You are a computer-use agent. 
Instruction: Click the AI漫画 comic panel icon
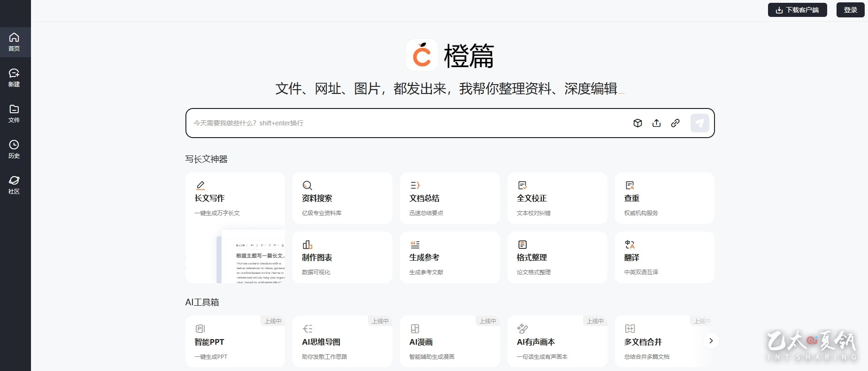[x=415, y=329]
